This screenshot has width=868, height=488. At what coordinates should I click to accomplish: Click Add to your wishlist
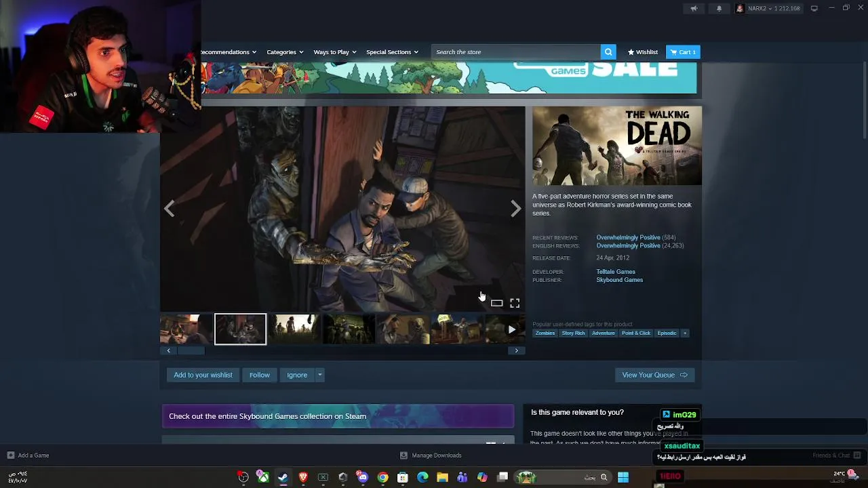pos(203,375)
